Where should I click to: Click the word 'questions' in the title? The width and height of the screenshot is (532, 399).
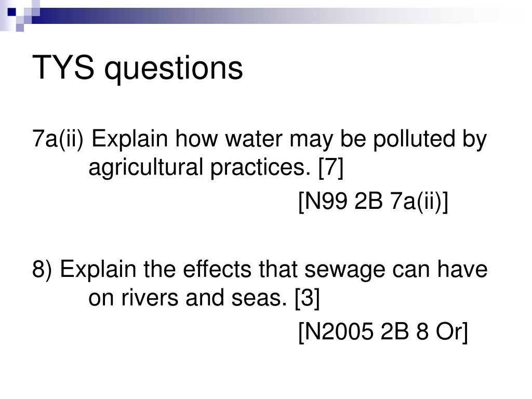[x=174, y=69]
